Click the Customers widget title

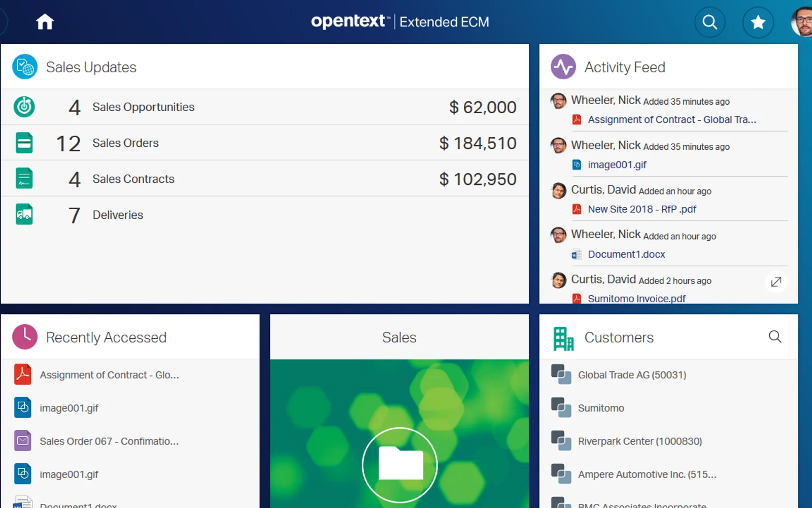coord(619,337)
